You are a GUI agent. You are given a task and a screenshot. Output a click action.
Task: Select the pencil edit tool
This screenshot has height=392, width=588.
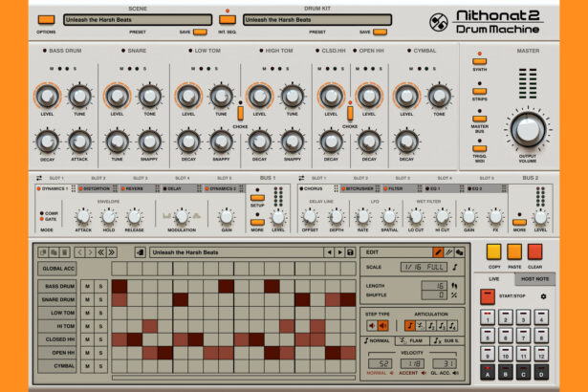(x=439, y=251)
